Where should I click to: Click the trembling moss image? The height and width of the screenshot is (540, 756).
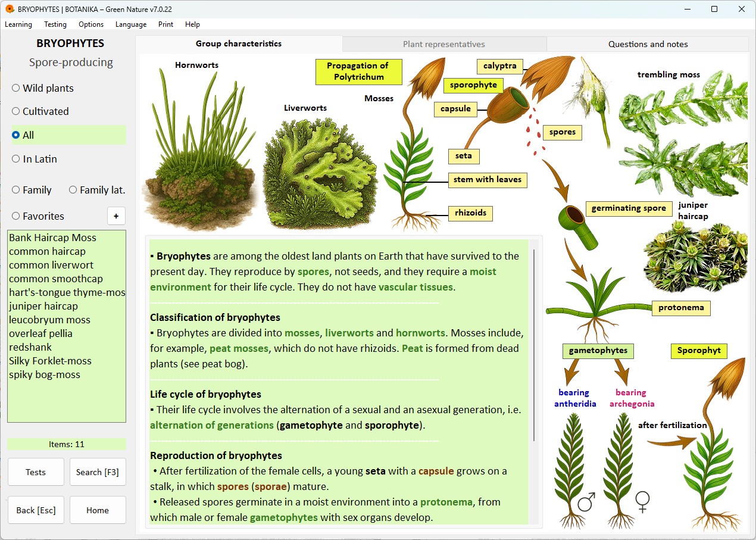click(683, 134)
